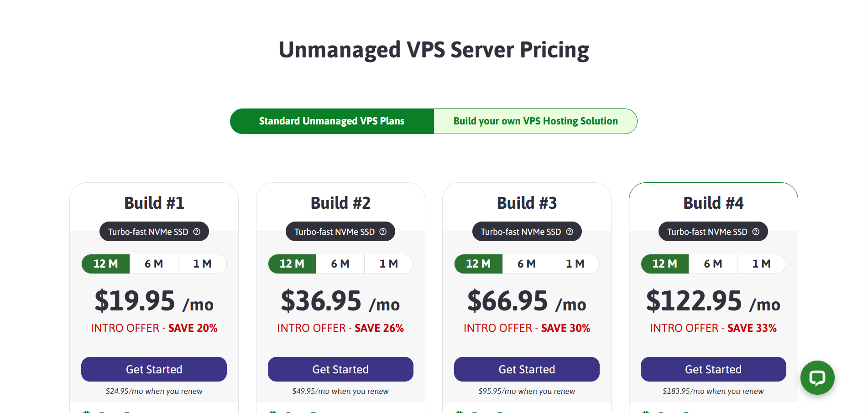Click the Turbo-fast NVMe SSD badge on Build #4

click(x=707, y=232)
